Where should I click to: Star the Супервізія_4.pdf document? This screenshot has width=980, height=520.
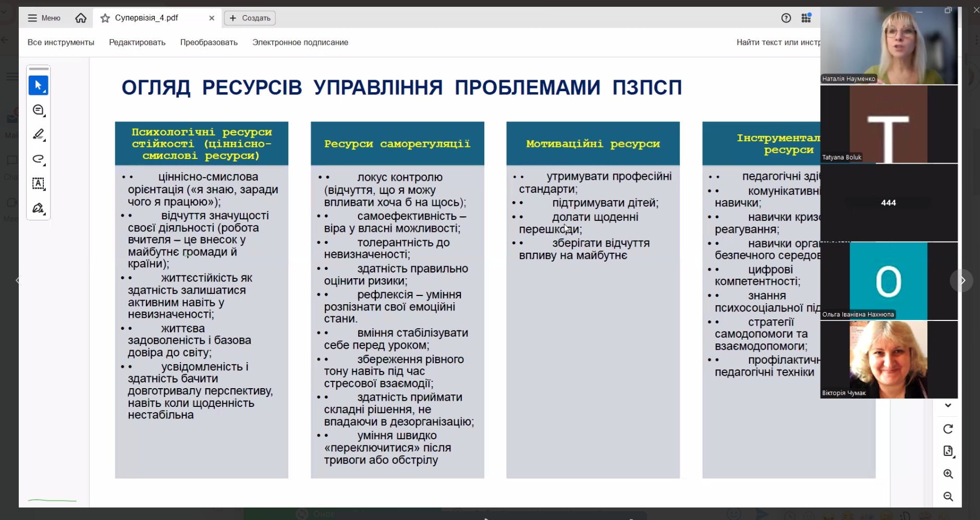[105, 18]
